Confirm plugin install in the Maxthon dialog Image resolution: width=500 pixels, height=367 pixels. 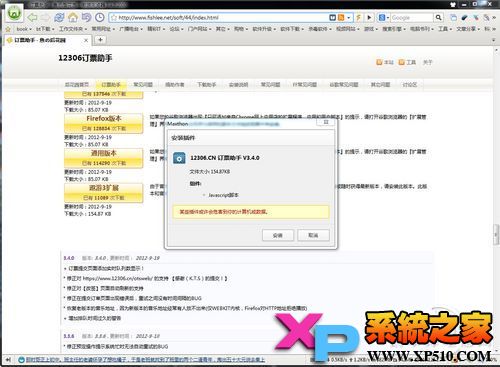tap(278, 235)
